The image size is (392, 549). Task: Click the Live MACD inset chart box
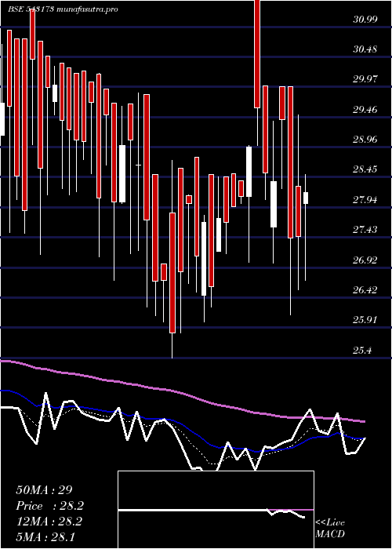click(216, 510)
